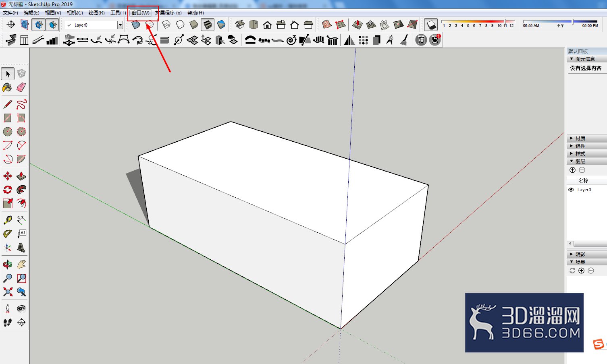Select the Eraser tool
The image size is (607, 364).
click(21, 87)
